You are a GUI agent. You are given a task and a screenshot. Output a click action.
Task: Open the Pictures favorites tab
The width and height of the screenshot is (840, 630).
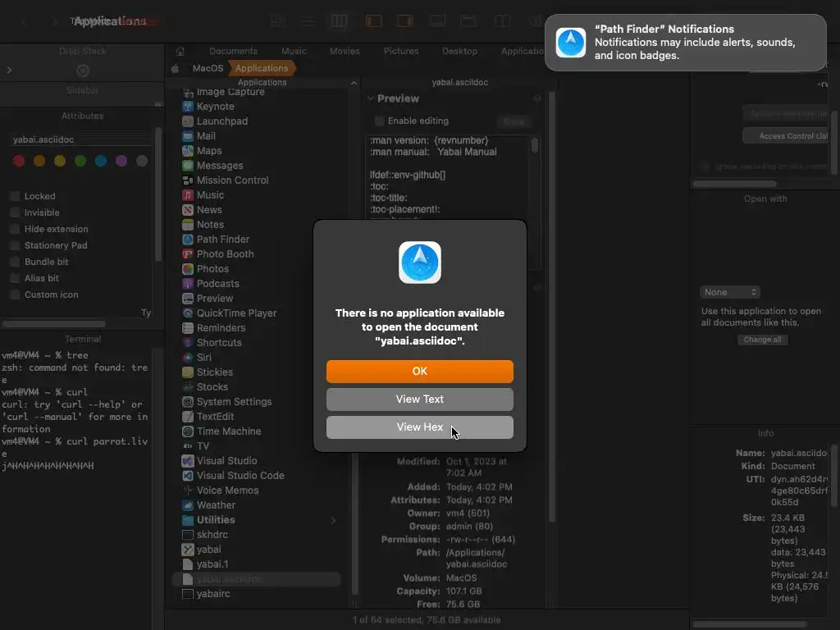tap(401, 52)
